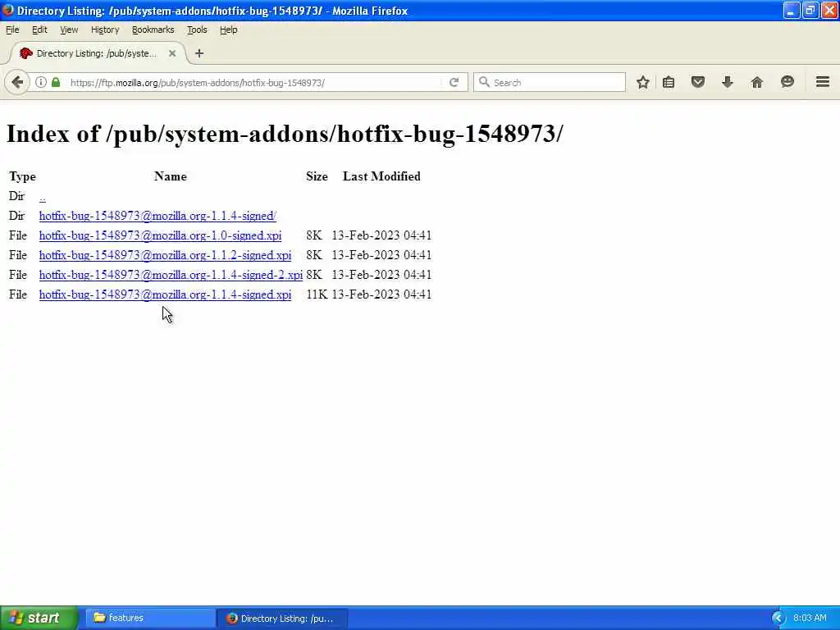Bookmark this page with the star icon
Screen dimensions: 840x630
643,83
